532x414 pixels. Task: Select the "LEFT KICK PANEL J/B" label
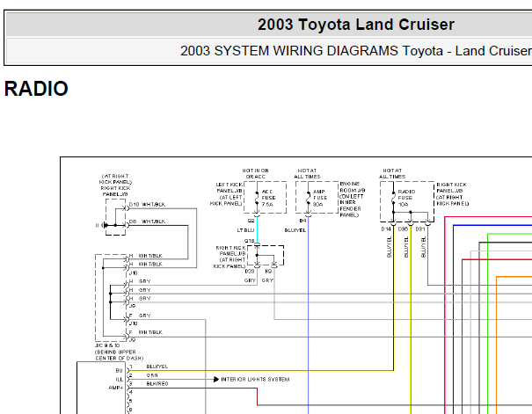pyautogui.click(x=226, y=194)
